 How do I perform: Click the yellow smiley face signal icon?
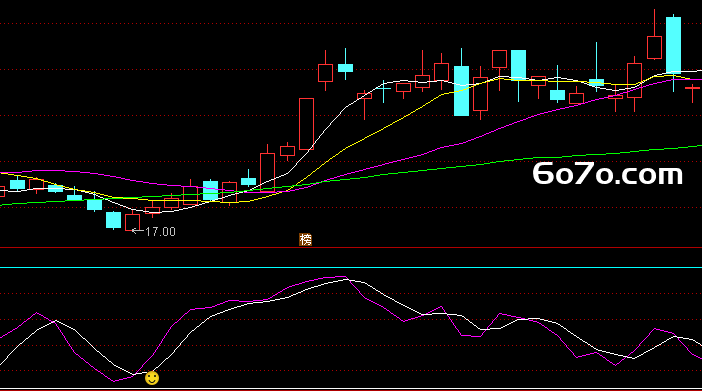[x=152, y=378]
